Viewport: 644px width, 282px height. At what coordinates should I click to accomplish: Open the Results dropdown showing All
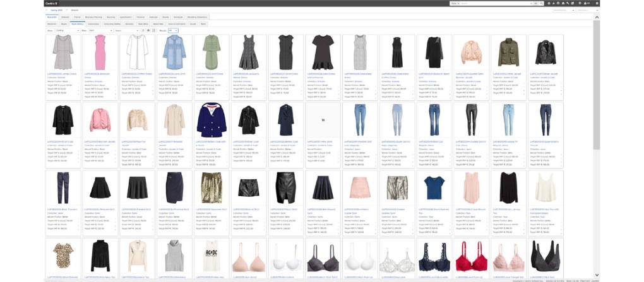(x=173, y=30)
